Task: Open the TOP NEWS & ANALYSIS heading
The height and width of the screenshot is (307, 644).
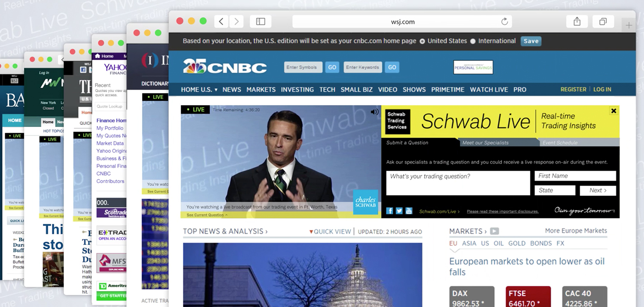Action: (x=225, y=232)
